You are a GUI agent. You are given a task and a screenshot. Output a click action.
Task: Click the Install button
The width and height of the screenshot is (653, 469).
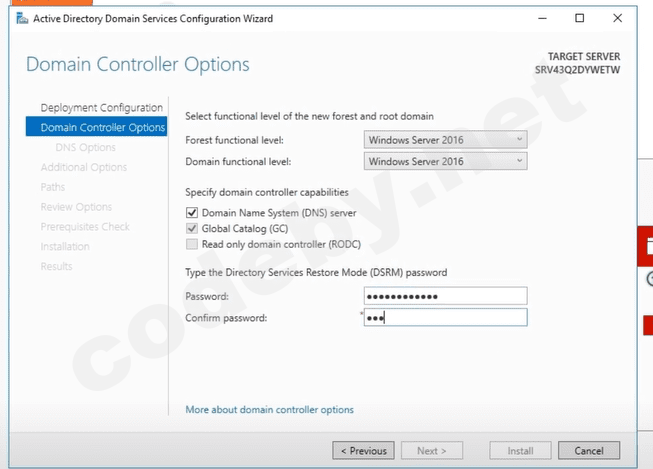tap(520, 451)
